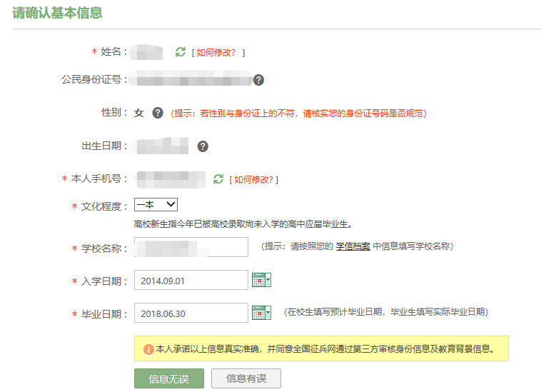This screenshot has width=541, height=392.
Task: Click the refresh icon beside 本人手机号
Action: [x=218, y=179]
